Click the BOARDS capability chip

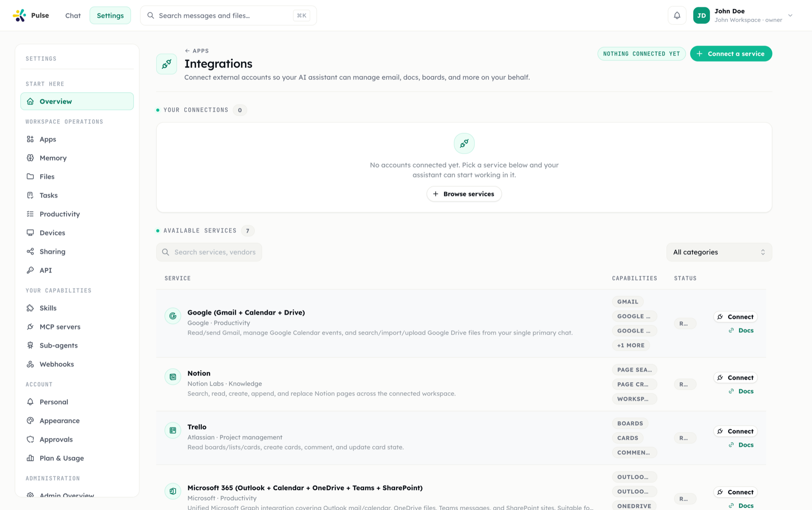click(x=630, y=423)
